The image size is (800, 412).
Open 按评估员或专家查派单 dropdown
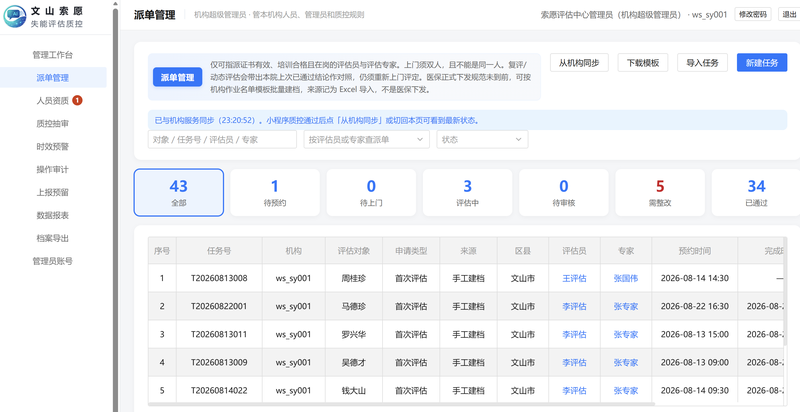[366, 139]
